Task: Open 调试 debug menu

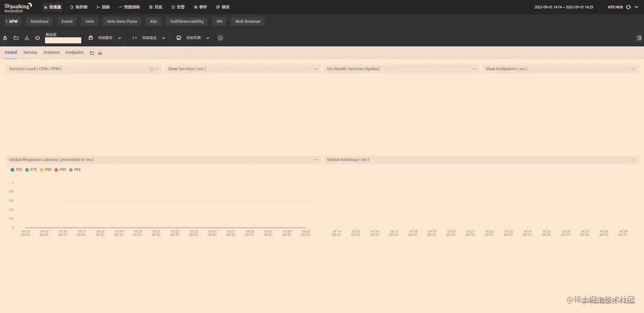Action: [223, 7]
